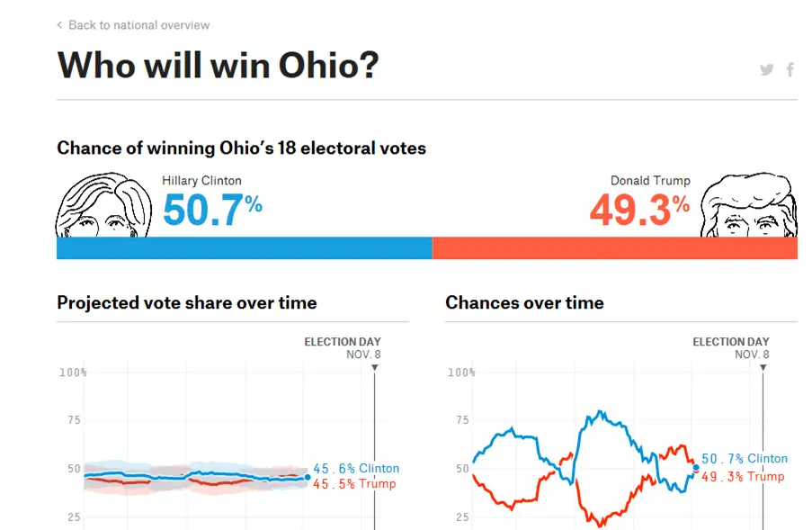The image size is (812, 530).
Task: Share the forecast via Twitter icon
Action: (x=766, y=69)
